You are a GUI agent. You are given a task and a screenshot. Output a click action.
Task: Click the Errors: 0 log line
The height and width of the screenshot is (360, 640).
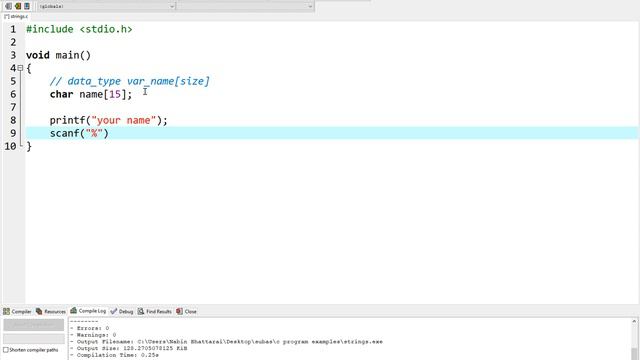click(89, 328)
